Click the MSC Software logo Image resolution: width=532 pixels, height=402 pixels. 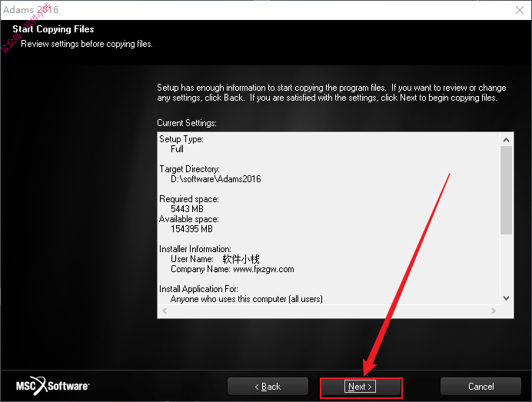[52, 386]
